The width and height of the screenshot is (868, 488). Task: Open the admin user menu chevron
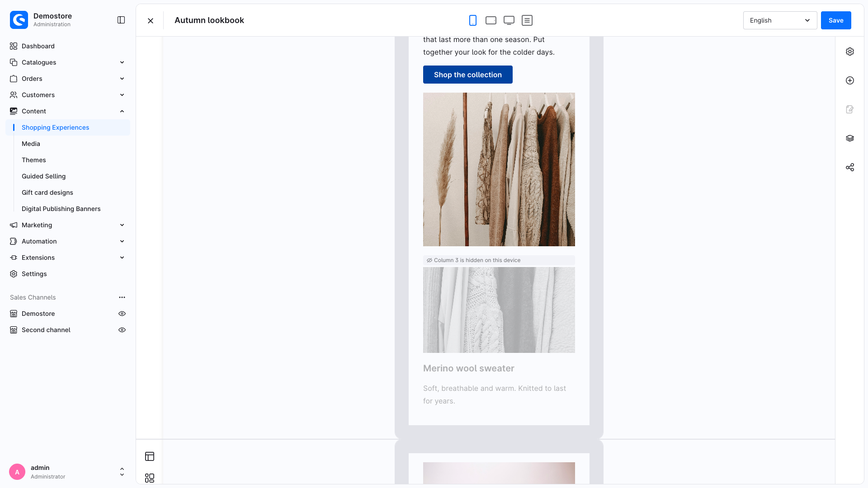point(122,472)
